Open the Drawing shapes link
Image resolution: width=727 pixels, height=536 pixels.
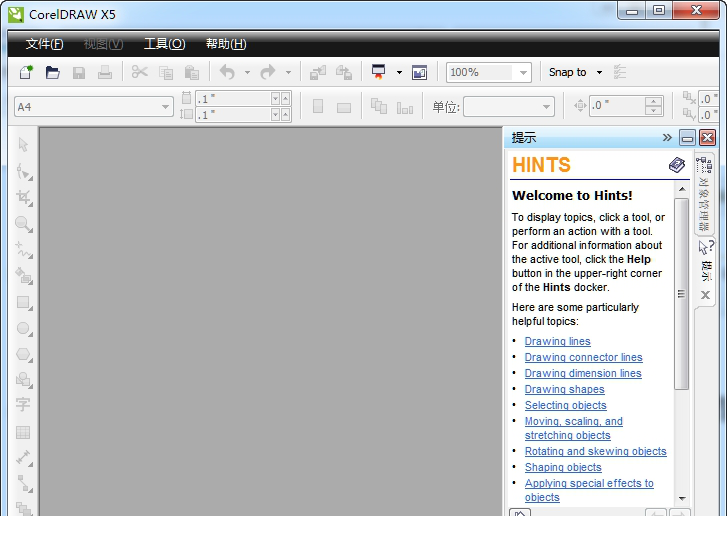[564, 389]
